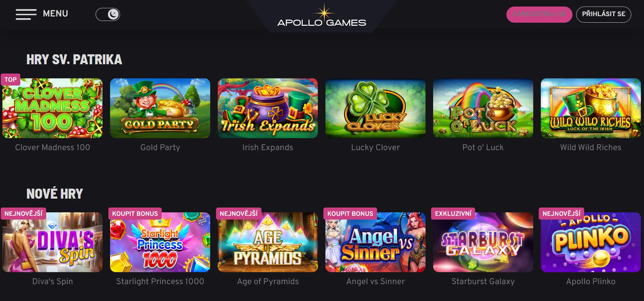Click the Přihlásit se button
This screenshot has width=644, height=301.
pos(603,14)
